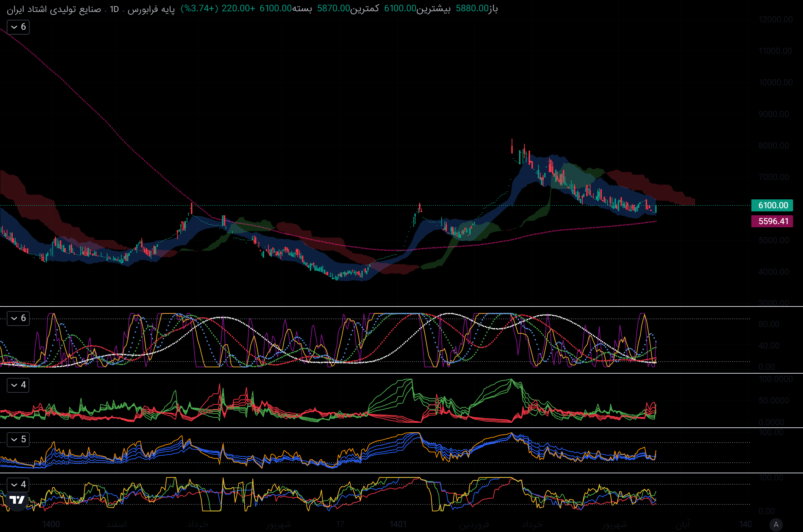Click the 12000.00 price axis label
Image resolution: width=803 pixels, height=532 pixels.
775,19
